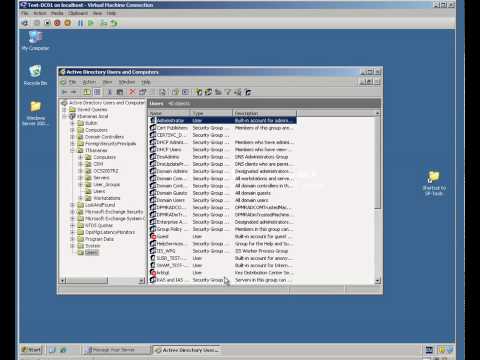Open Properties from the ADUC toolbar
Image resolution: width=480 pixels, height=360 pixels.
point(142,92)
